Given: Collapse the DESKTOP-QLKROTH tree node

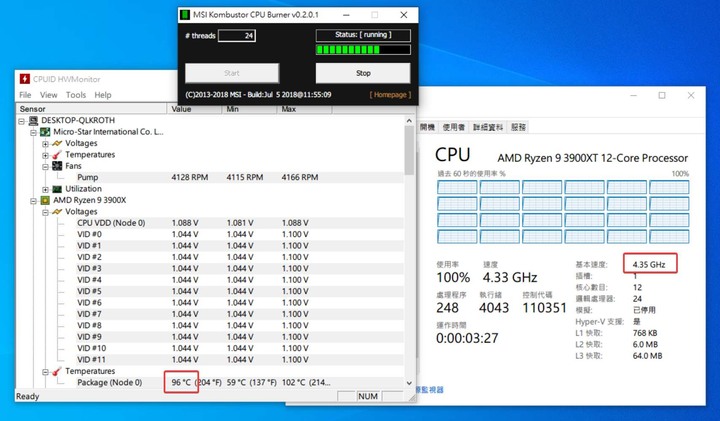Looking at the screenshot, I should click(x=22, y=121).
